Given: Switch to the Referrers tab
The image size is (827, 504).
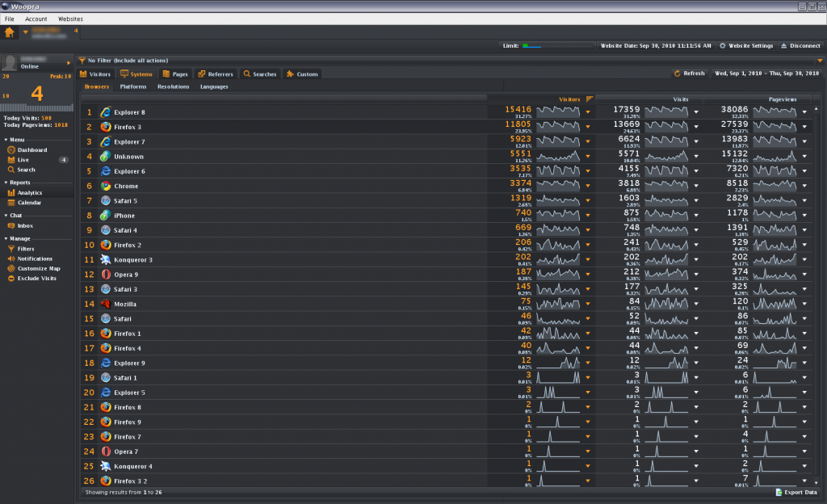Looking at the screenshot, I should [x=216, y=74].
